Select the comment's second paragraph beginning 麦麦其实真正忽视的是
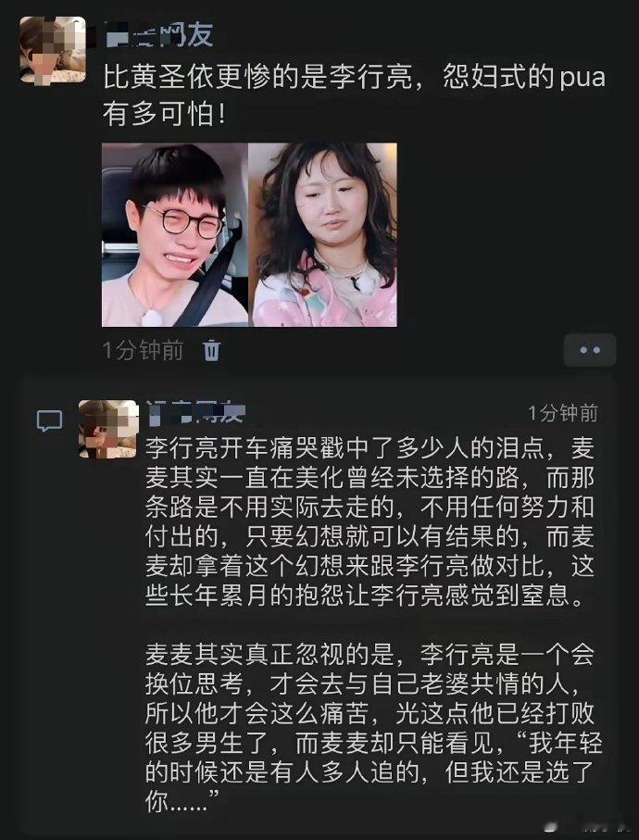This screenshot has height=840, width=639. [374, 728]
